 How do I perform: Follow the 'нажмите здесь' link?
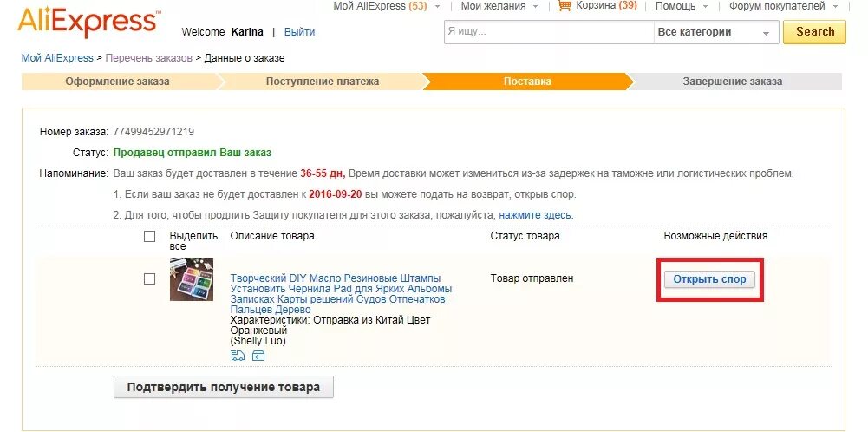click(535, 215)
